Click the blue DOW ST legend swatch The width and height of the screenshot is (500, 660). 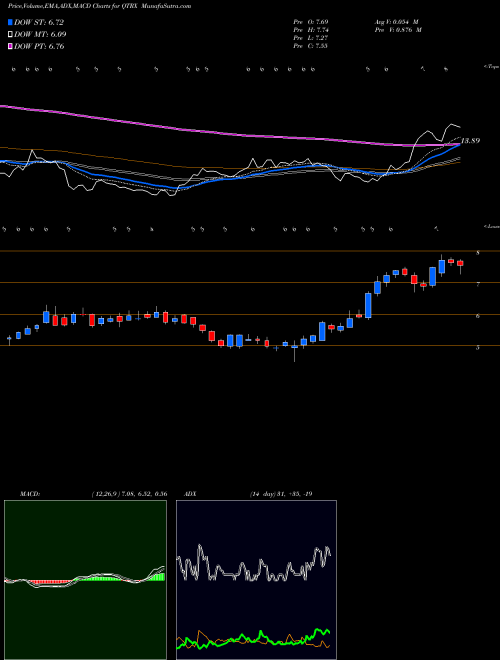tap(10, 22)
